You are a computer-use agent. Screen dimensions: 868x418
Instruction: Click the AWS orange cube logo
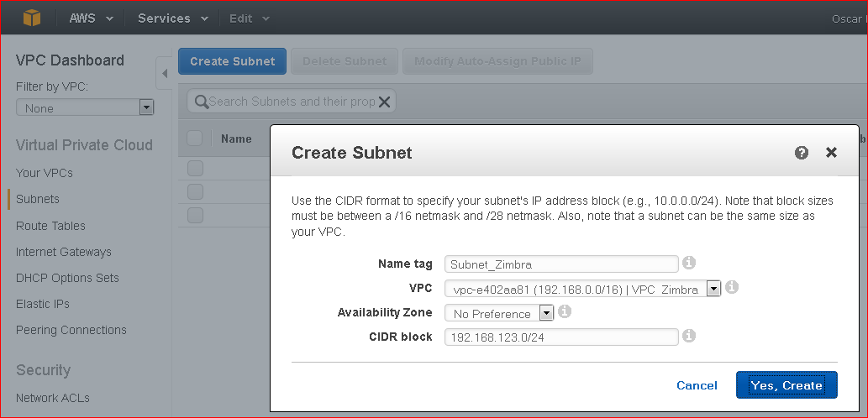[32, 18]
